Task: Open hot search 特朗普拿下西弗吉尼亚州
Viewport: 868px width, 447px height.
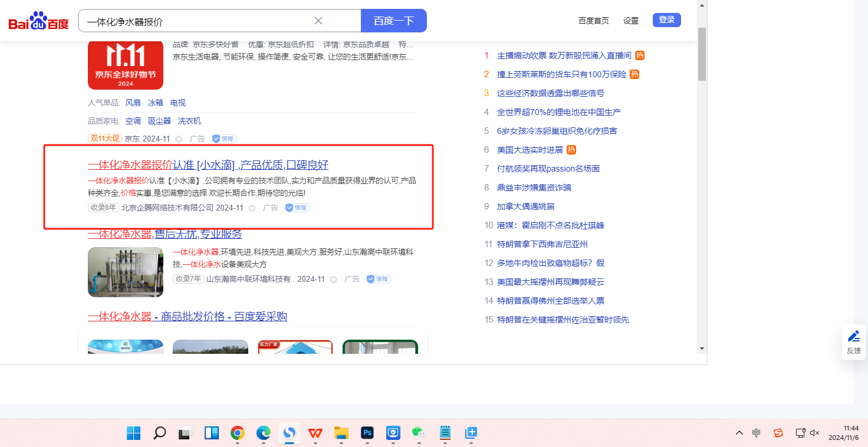Action: [x=542, y=244]
